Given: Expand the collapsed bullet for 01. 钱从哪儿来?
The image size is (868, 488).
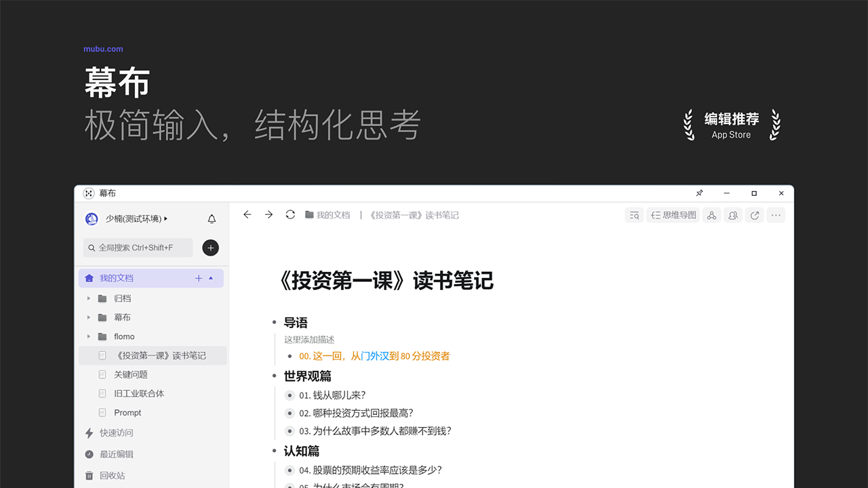Looking at the screenshot, I should click(x=290, y=396).
